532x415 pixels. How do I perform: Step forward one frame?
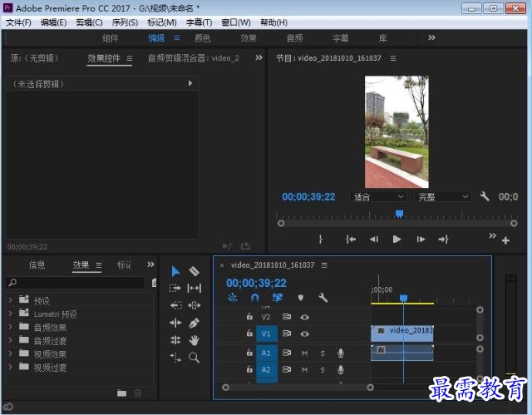pyautogui.click(x=421, y=240)
